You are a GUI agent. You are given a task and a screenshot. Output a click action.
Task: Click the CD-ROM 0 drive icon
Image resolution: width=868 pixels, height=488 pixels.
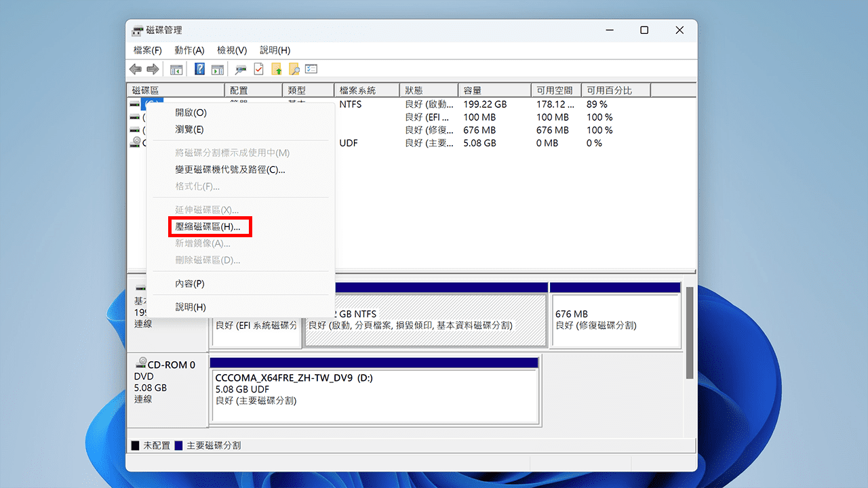[x=140, y=364]
